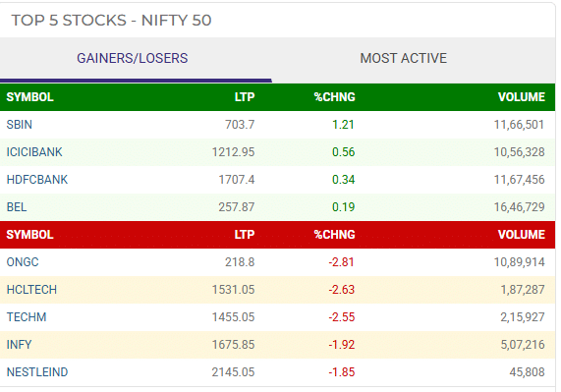Select ICICIBANK volume 10,56,328
This screenshot has height=392, width=561.
click(519, 152)
